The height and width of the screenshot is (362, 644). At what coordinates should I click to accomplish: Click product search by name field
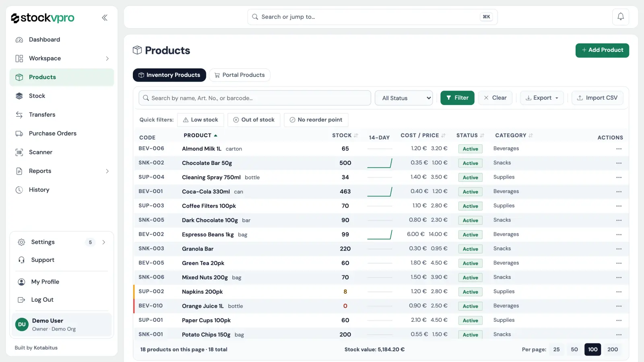tap(255, 98)
